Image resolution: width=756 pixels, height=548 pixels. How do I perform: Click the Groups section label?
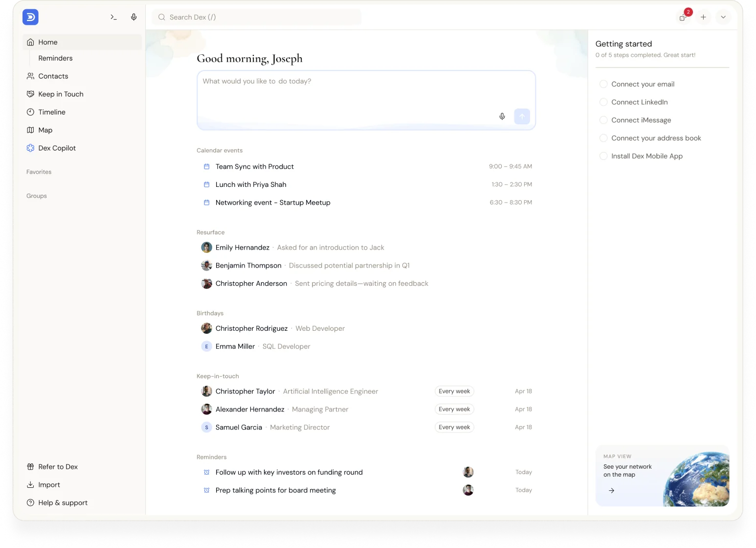tap(37, 196)
